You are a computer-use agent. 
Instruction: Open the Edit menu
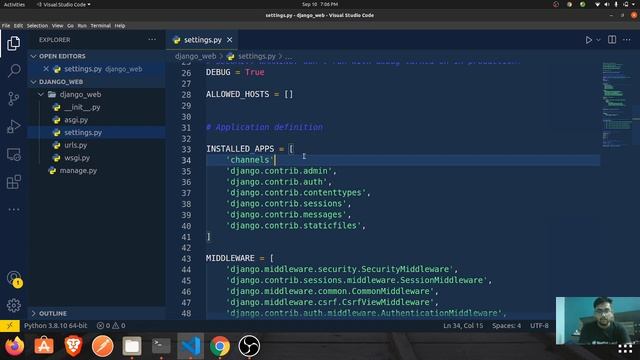click(x=18, y=26)
